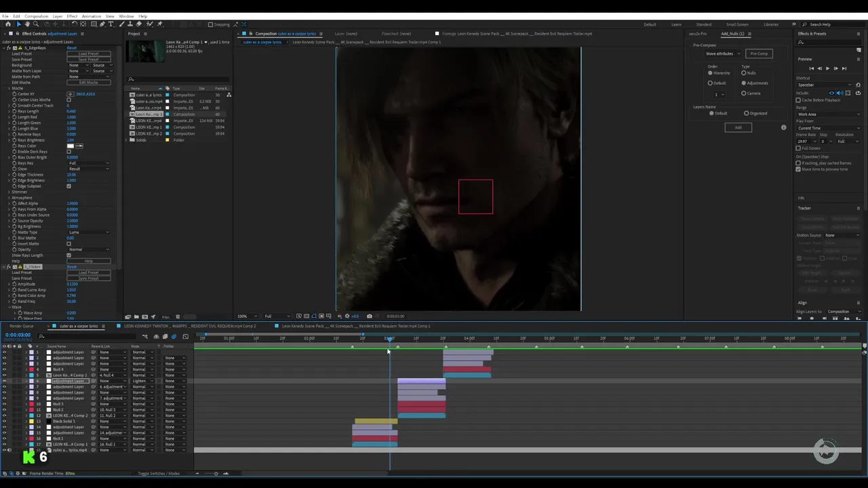The width and height of the screenshot is (868, 488).
Task: Open the Effect menu
Action: 72,16
